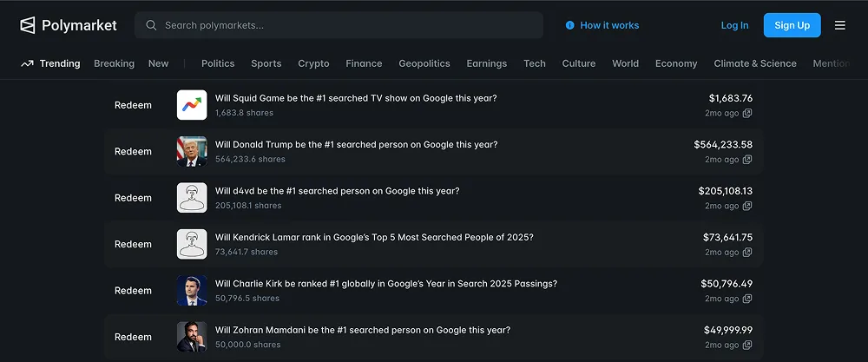868x362 pixels.
Task: Click copy icon beside Zohran Mamdani timestamp
Action: pos(747,346)
